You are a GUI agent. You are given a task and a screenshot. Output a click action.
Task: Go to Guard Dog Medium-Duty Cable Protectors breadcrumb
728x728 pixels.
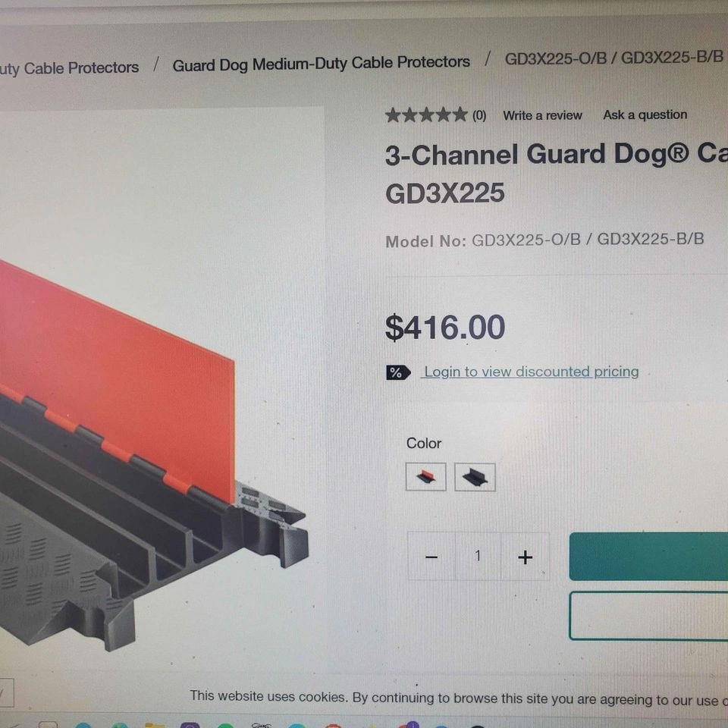click(321, 64)
